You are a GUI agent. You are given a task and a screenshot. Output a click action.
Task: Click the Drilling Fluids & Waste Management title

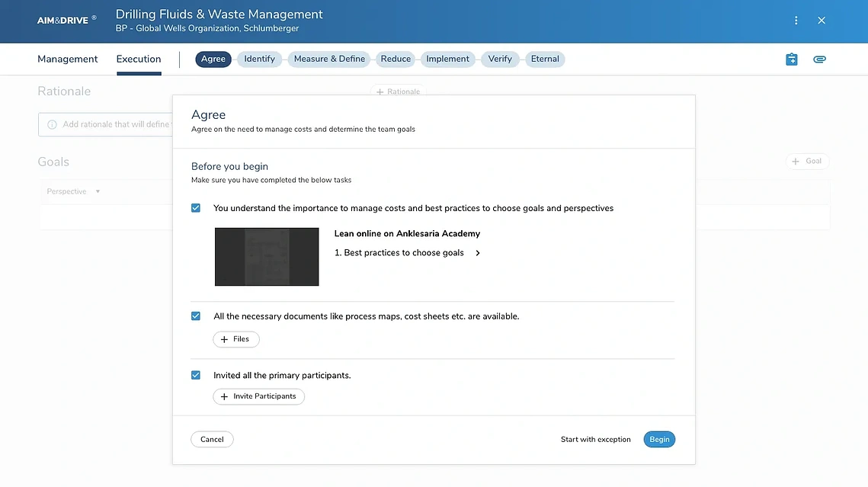[219, 14]
